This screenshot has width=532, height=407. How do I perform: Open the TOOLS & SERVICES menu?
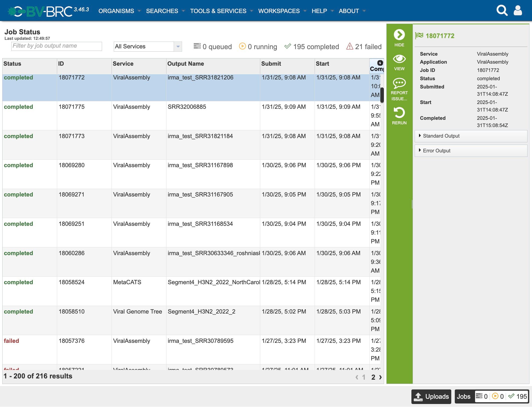pos(218,11)
